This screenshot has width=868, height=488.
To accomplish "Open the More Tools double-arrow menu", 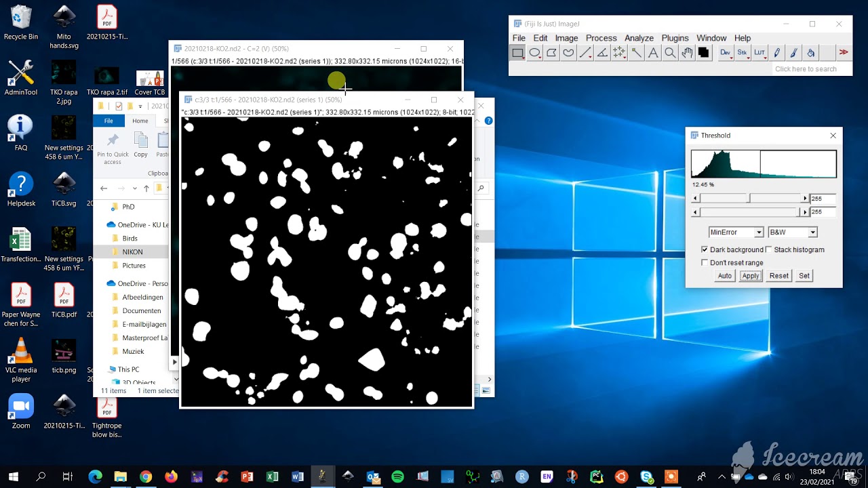I will pos(844,53).
